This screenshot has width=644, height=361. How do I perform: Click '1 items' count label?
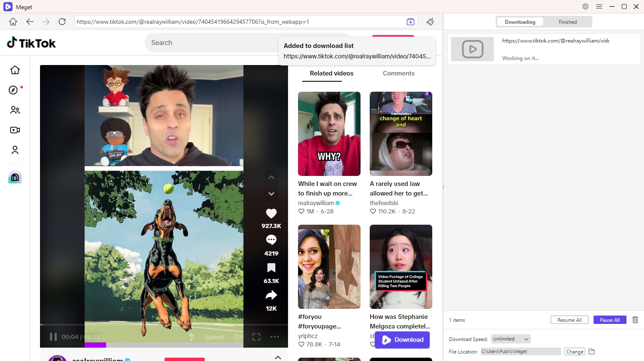click(457, 320)
